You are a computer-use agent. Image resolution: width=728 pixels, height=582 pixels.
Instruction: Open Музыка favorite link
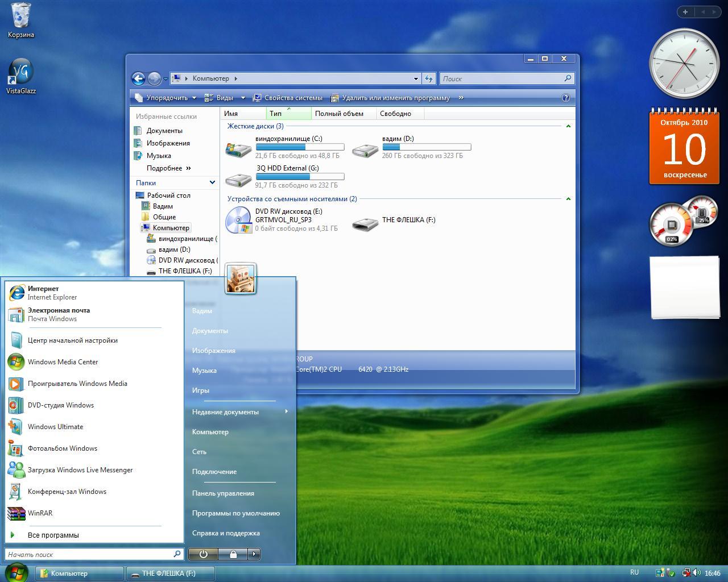pos(159,156)
